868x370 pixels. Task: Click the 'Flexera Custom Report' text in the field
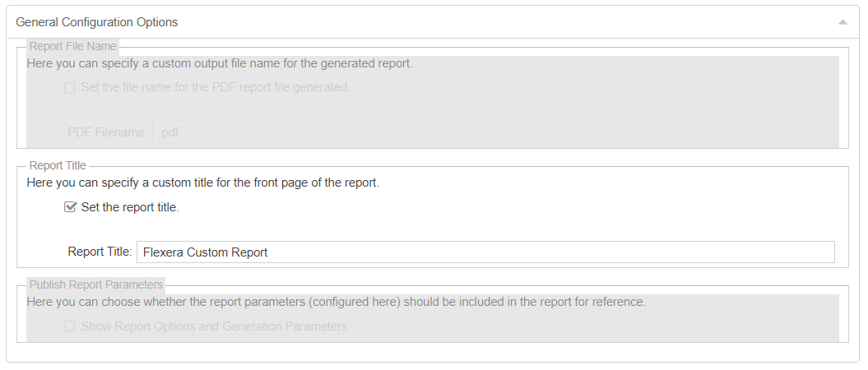(206, 252)
